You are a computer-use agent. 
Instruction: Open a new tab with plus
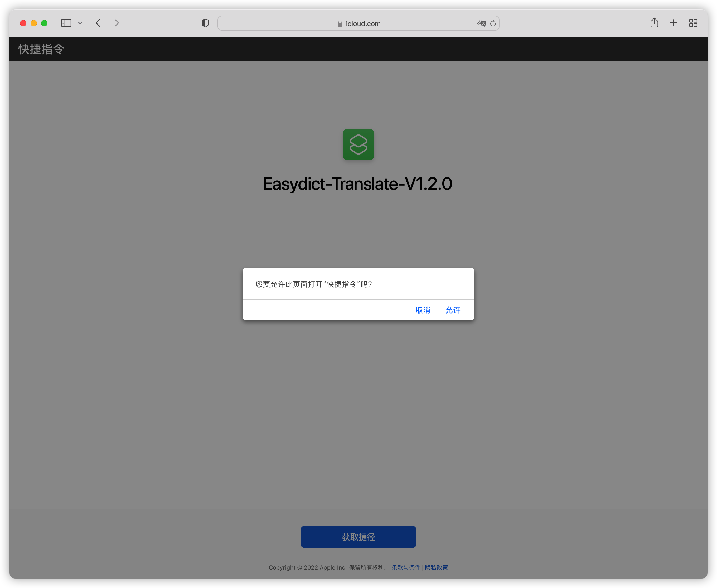pyautogui.click(x=673, y=23)
